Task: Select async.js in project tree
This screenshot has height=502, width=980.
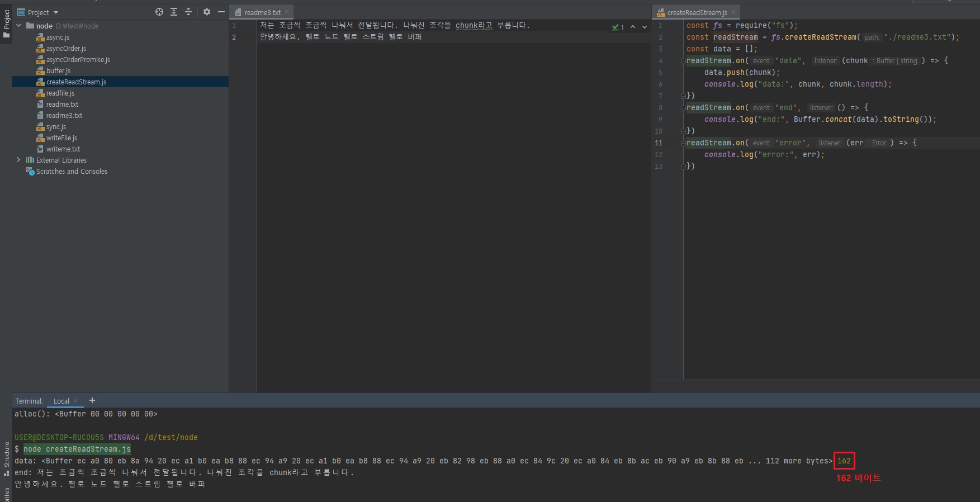Action: pos(58,37)
